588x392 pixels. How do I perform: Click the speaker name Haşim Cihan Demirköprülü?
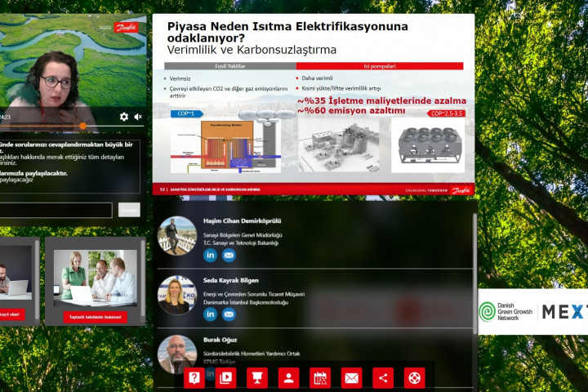tap(242, 221)
